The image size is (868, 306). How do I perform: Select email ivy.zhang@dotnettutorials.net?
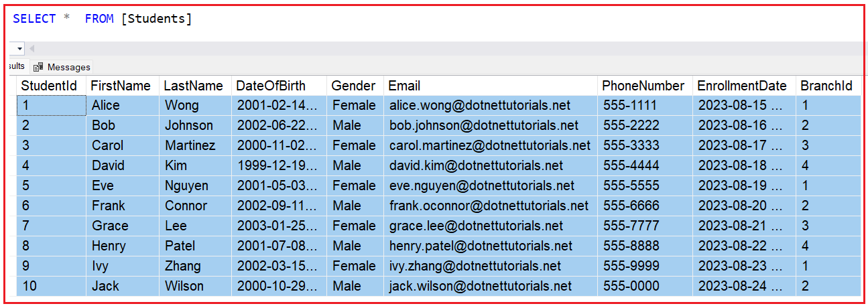(x=491, y=266)
